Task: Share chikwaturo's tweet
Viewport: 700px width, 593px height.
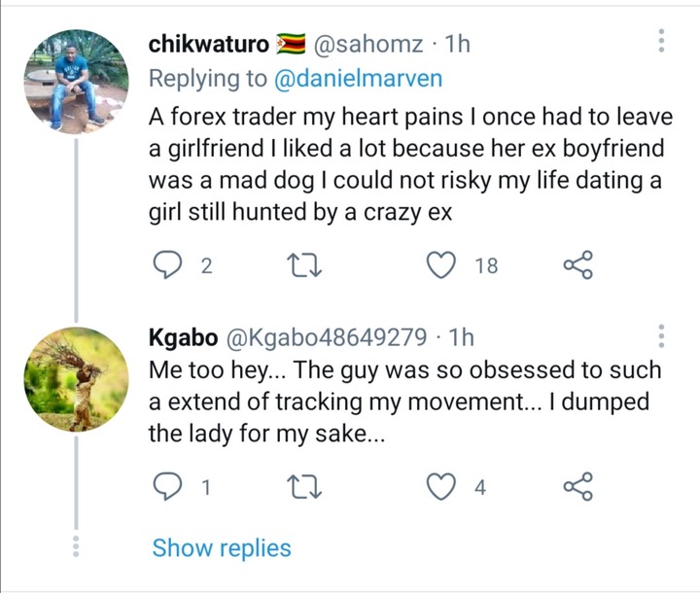Action: pos(578,265)
